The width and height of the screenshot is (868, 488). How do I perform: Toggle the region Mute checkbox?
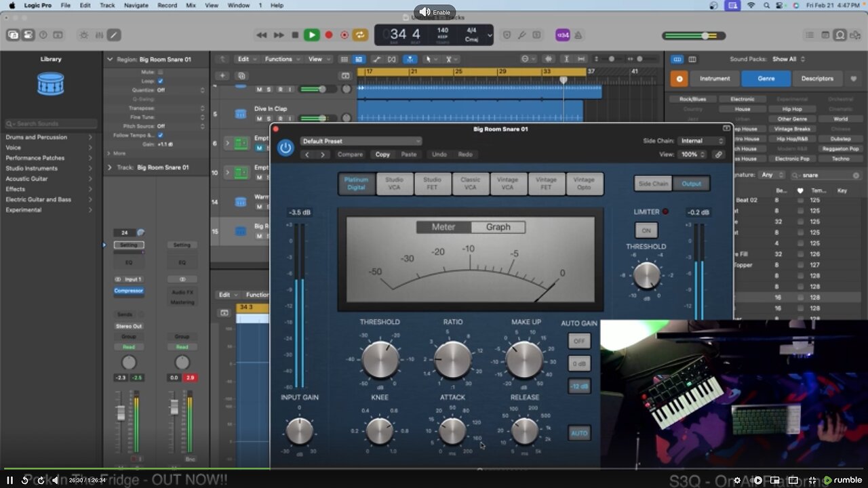tap(161, 72)
